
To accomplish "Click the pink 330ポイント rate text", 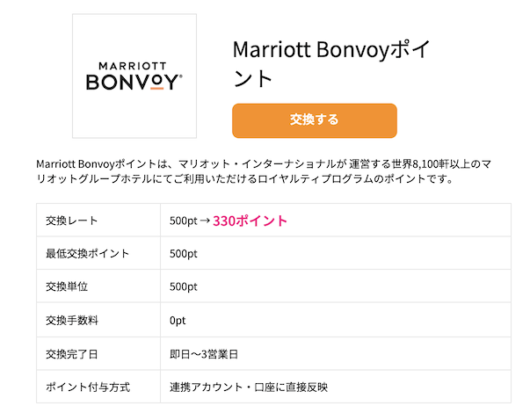I will click(250, 221).
